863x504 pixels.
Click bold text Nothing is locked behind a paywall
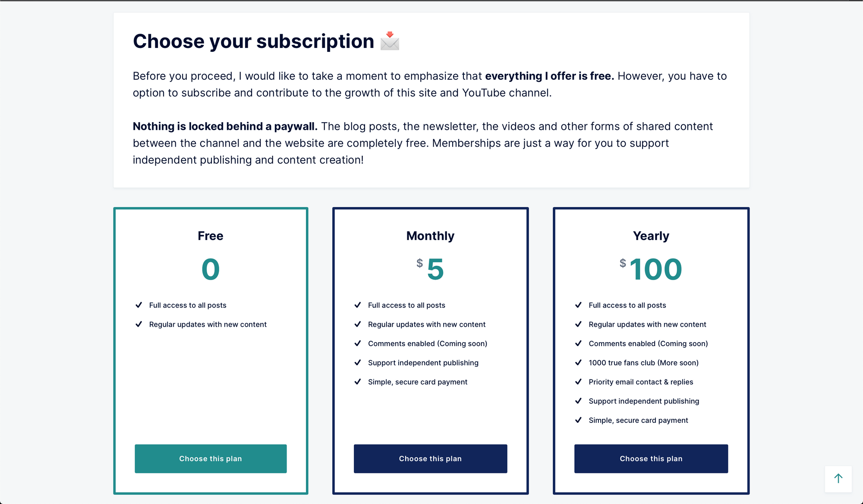[x=225, y=126]
